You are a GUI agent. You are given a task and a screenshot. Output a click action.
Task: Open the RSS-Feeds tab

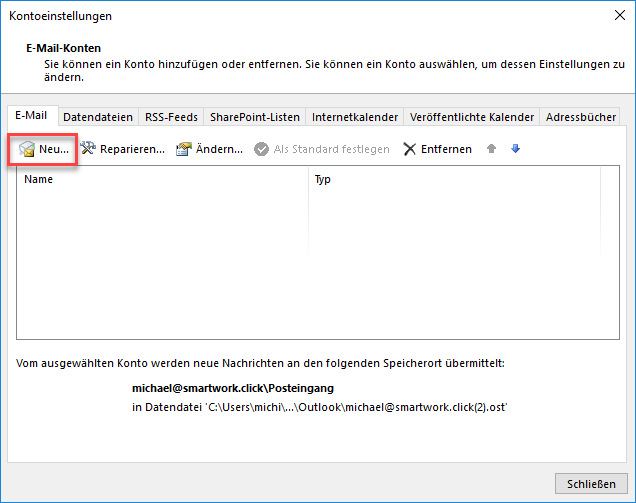(x=170, y=117)
